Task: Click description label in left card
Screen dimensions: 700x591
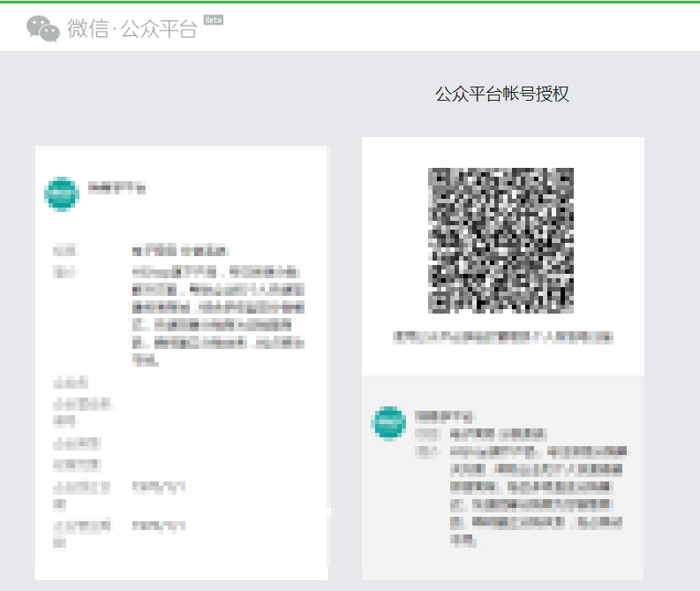Action: coord(65,273)
